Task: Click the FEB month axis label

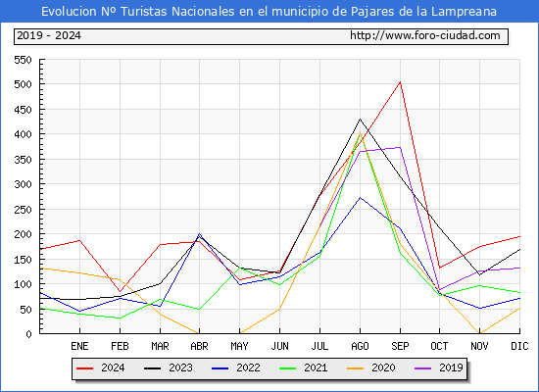Action: (x=120, y=346)
